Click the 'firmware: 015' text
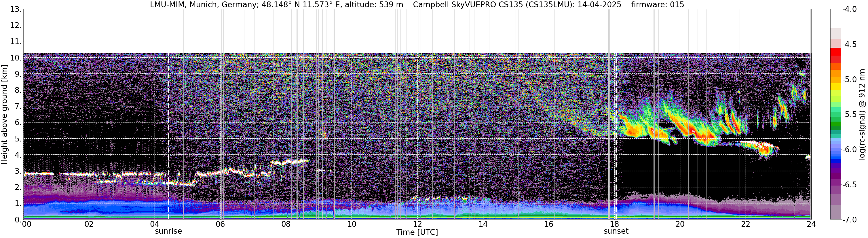This screenshot has width=868, height=238. tap(657, 5)
